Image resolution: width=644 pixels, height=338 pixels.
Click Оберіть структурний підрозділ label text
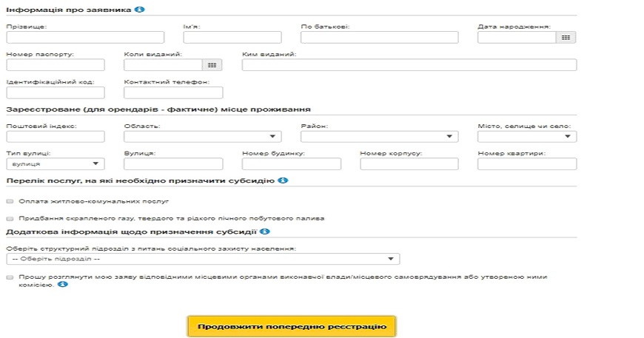(151, 249)
